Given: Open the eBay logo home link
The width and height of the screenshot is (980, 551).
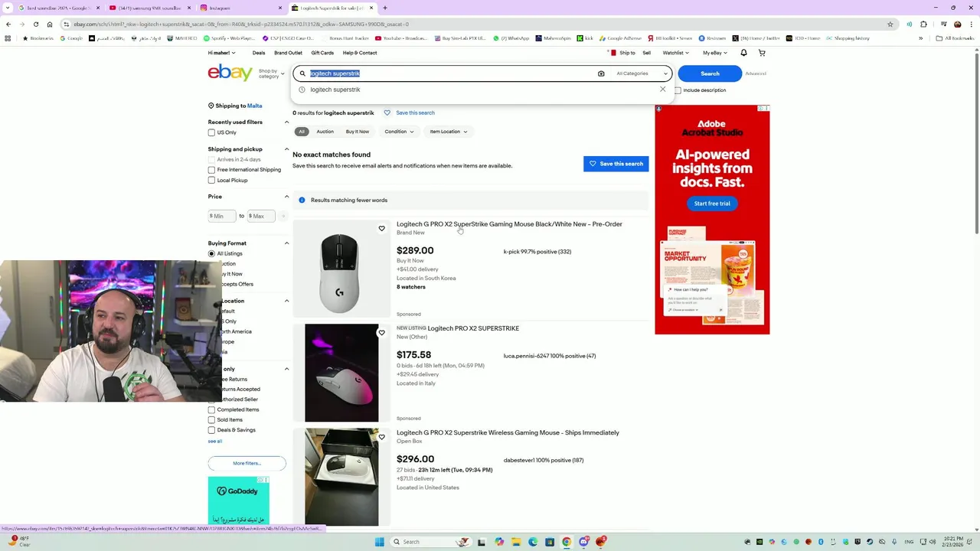Looking at the screenshot, I should [x=230, y=73].
